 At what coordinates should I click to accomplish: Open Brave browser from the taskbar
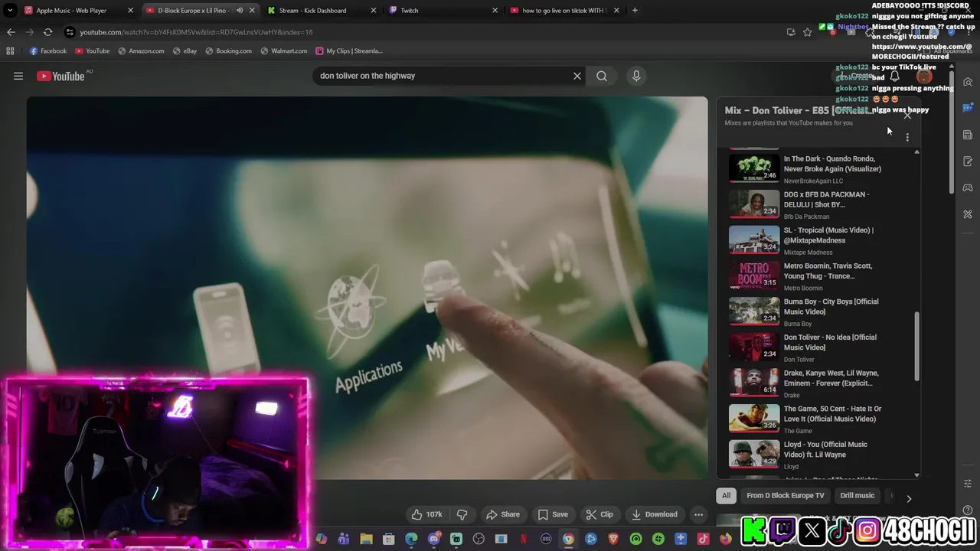click(613, 539)
